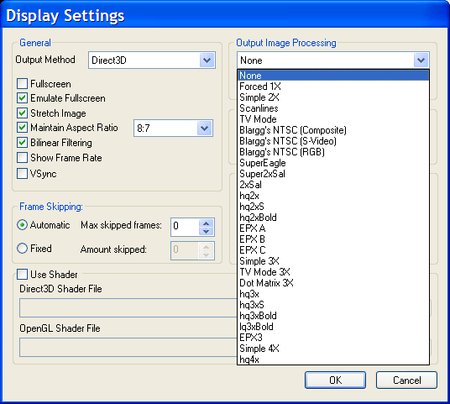Viewport: 450px width, 404px height.
Task: Click the Direct3D Shader File field
Action: coord(128,307)
